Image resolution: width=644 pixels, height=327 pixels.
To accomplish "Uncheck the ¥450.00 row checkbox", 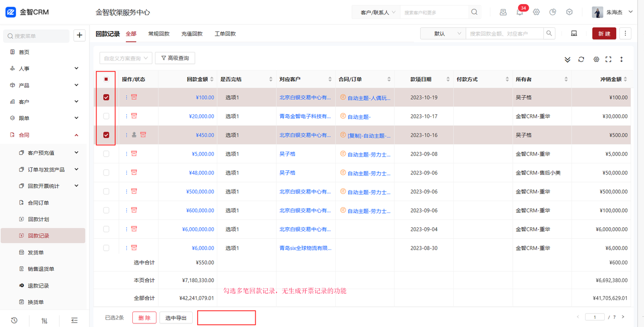I will (x=106, y=135).
